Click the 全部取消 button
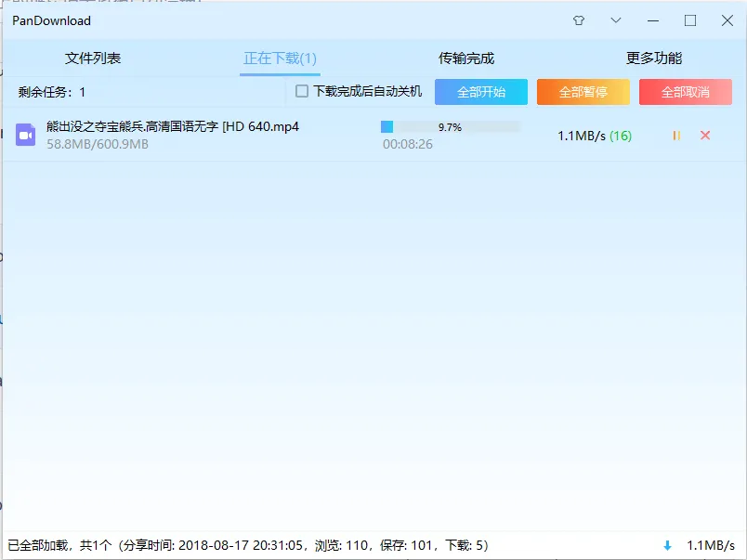This screenshot has width=747, height=560. 685,92
